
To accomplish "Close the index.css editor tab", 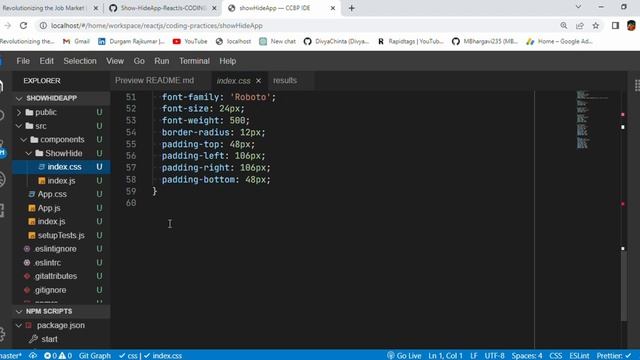I will (258, 81).
